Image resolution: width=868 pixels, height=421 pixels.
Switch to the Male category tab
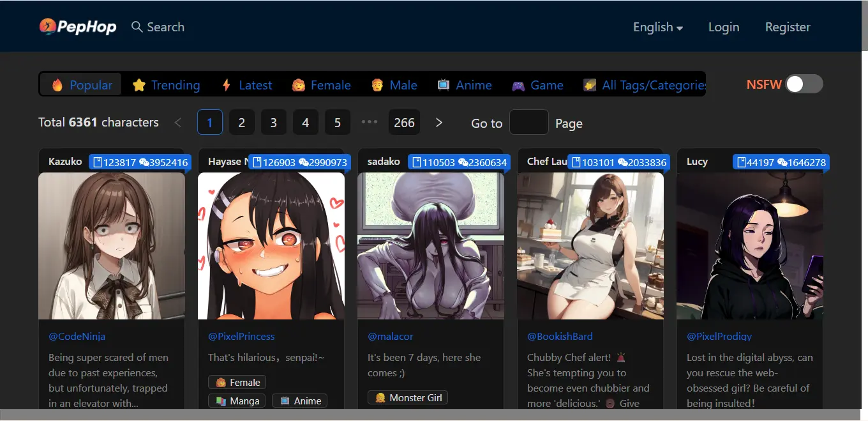coord(394,85)
